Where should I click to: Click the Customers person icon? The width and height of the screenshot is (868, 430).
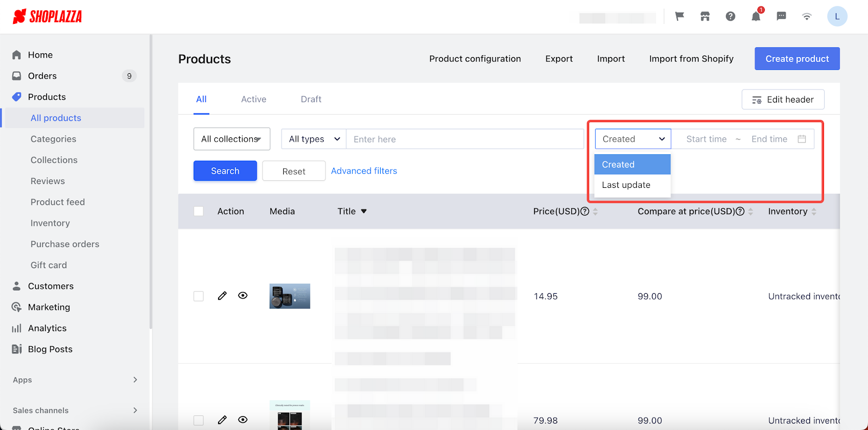[17, 286]
